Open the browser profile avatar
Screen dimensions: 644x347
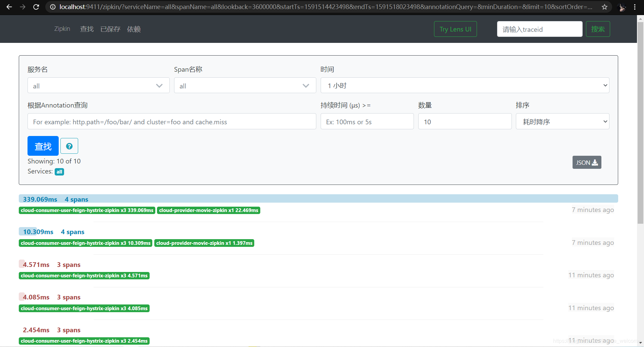point(622,7)
